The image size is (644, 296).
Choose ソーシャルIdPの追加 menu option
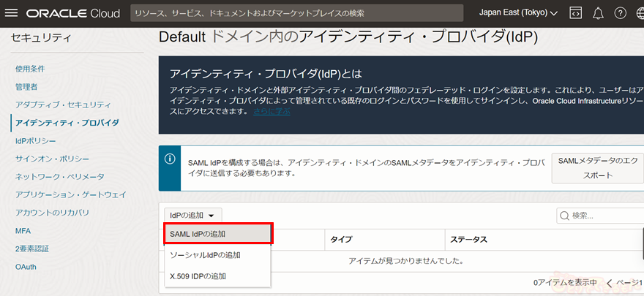[x=205, y=255]
